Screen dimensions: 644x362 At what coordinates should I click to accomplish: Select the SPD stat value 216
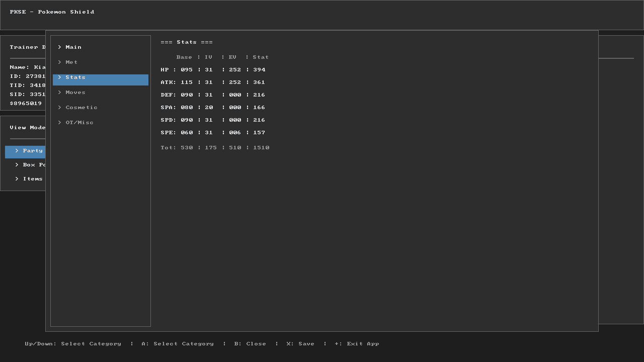tap(259, 120)
